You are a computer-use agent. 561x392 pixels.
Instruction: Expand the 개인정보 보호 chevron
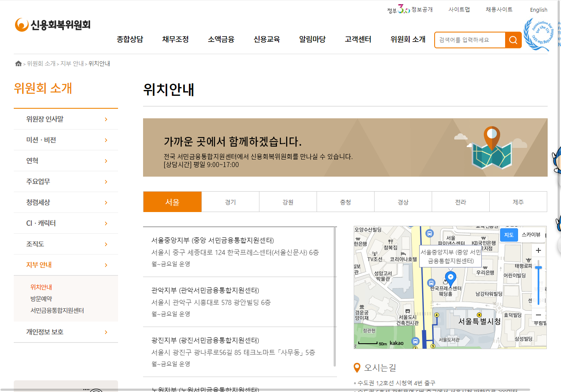tap(106, 332)
